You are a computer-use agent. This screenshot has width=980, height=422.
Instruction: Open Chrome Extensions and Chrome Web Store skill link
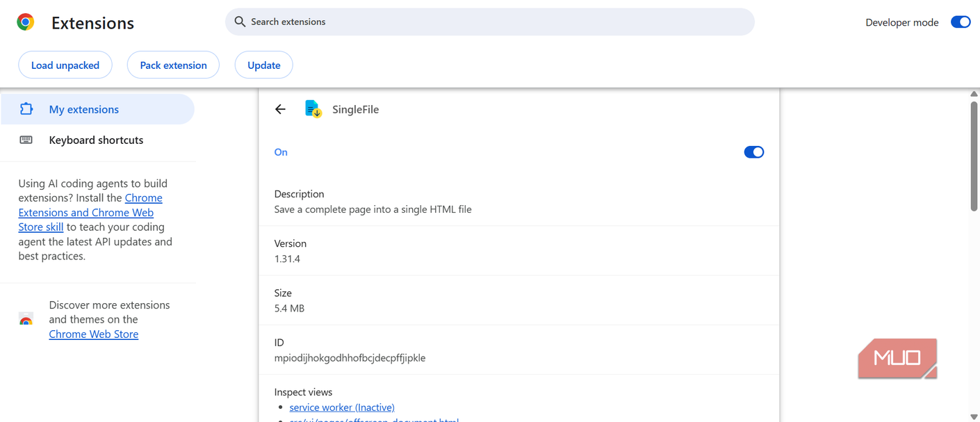coord(90,212)
